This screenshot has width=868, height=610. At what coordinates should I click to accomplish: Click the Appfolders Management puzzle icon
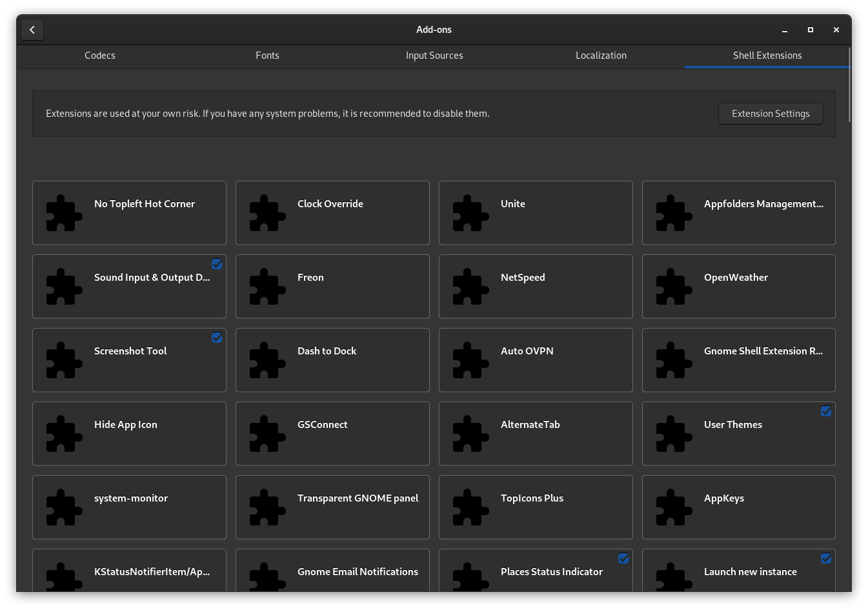pyautogui.click(x=674, y=213)
